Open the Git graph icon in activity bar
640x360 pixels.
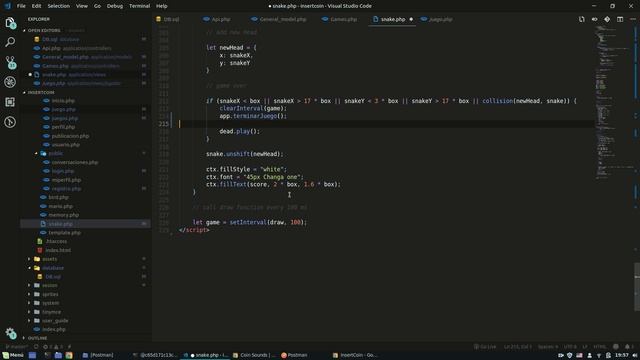[x=10, y=122]
